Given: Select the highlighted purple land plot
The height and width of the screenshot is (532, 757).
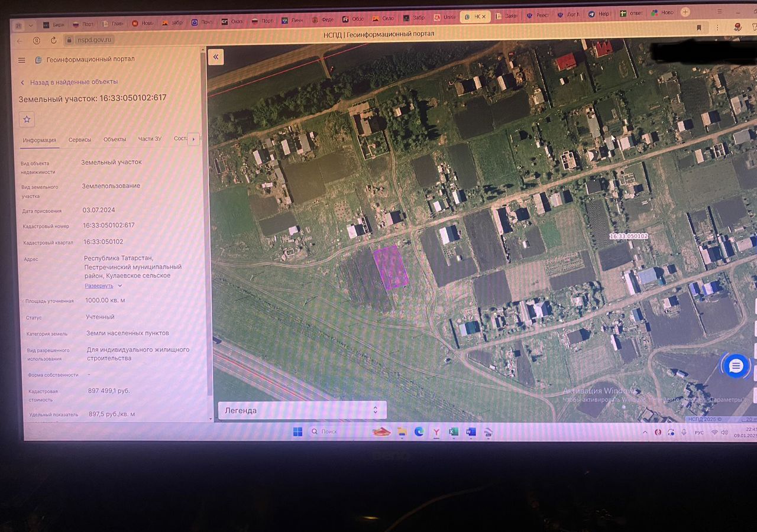Looking at the screenshot, I should (x=390, y=268).
